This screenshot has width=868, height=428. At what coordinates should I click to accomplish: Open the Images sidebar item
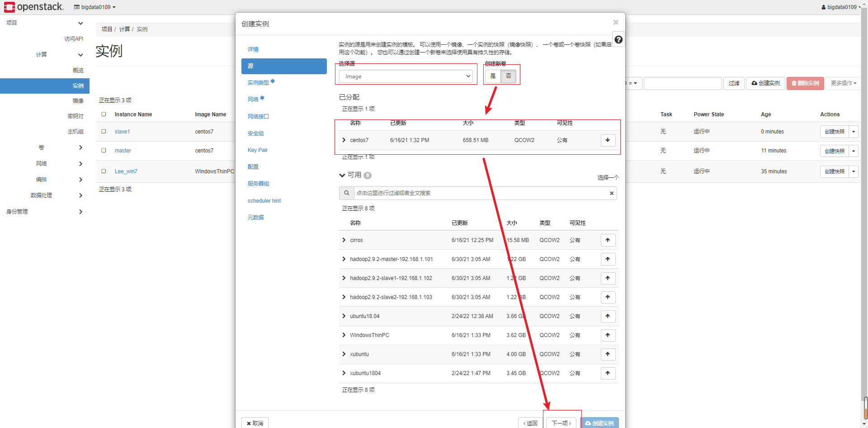point(78,101)
